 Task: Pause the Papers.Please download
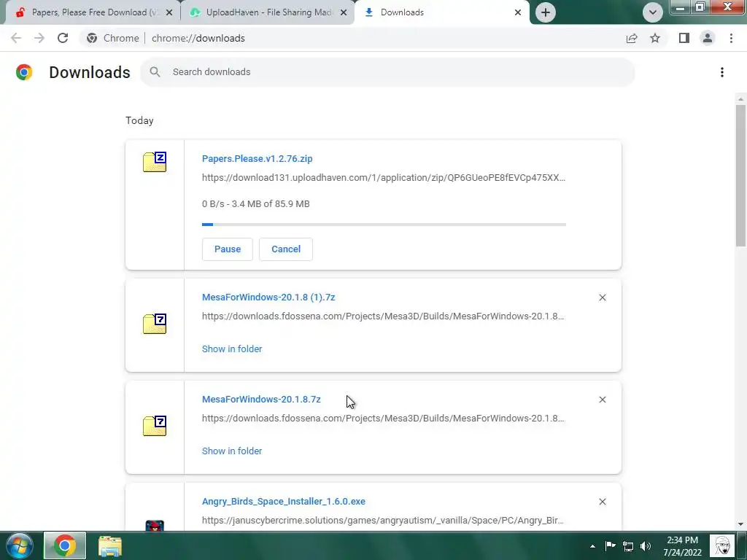pyautogui.click(x=228, y=249)
